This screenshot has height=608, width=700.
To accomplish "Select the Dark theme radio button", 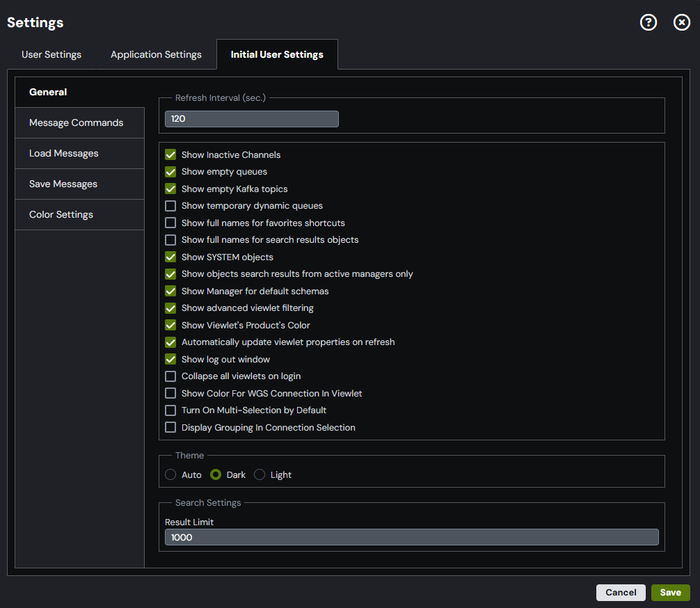I will (216, 474).
